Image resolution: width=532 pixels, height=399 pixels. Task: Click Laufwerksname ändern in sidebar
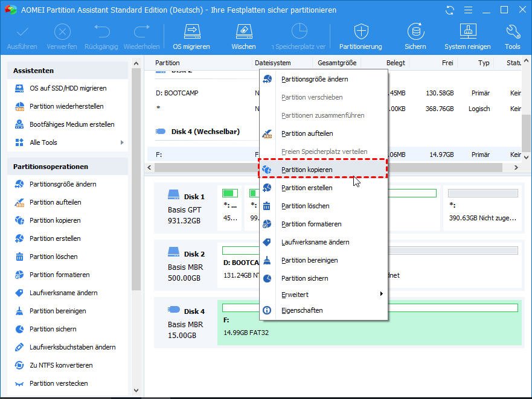pos(63,293)
